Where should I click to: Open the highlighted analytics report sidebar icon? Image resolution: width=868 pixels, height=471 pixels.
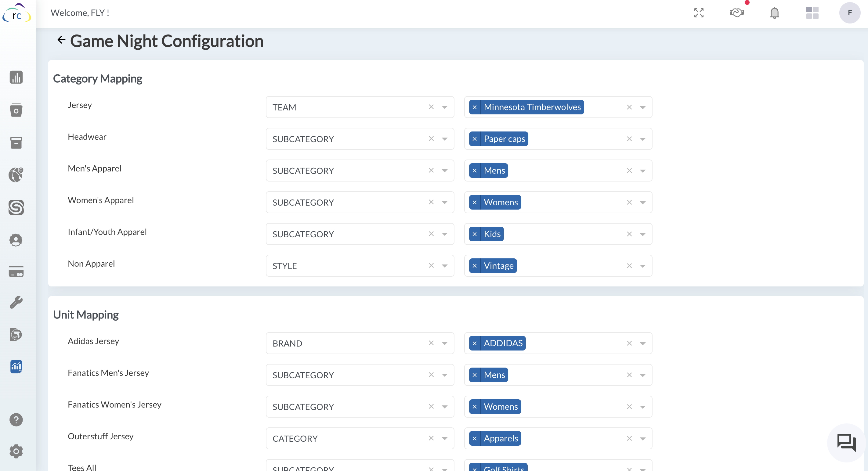(x=16, y=366)
